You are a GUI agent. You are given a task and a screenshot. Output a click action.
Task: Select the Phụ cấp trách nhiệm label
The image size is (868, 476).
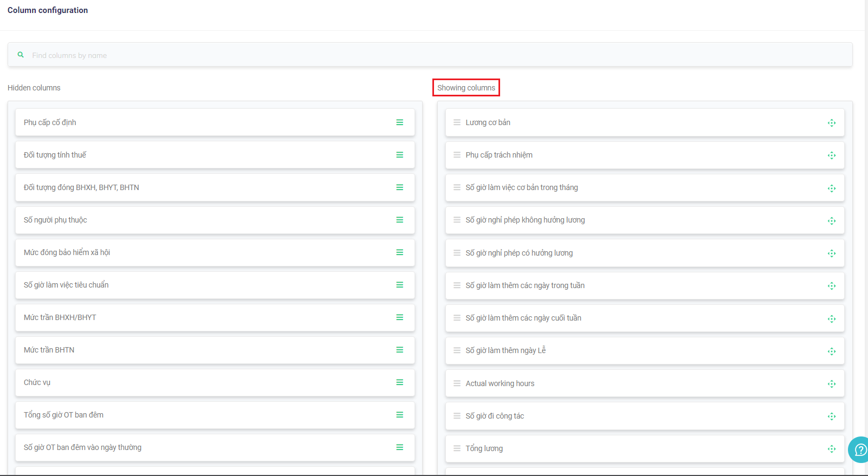click(499, 155)
